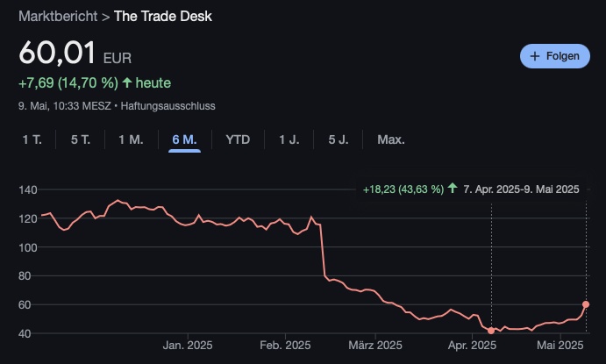Click the 140 y-axis value
Screen dimensions: 606x364
coord(28,189)
